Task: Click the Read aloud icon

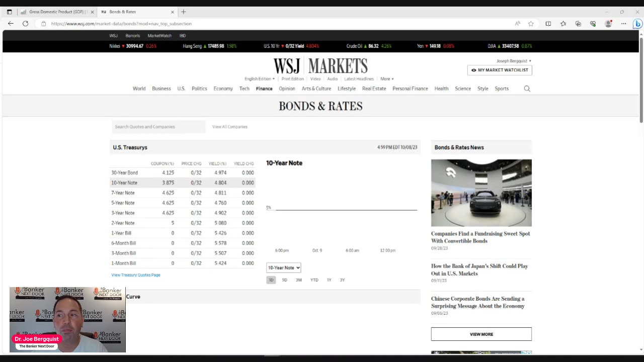Action: pyautogui.click(x=517, y=24)
